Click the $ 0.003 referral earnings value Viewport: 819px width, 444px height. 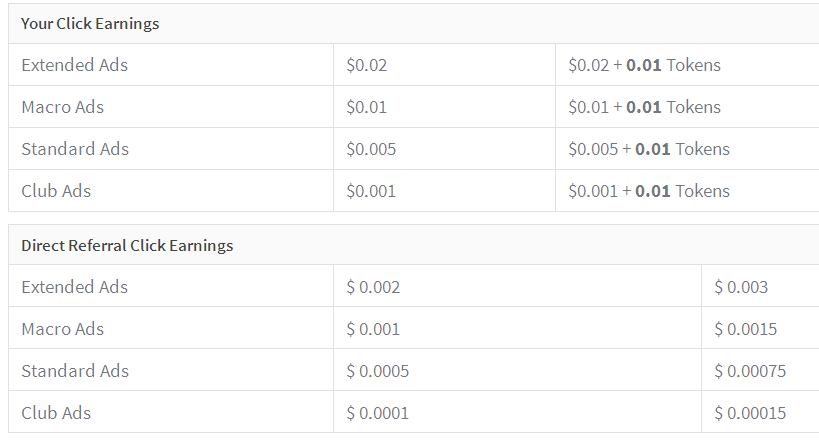[x=741, y=288]
